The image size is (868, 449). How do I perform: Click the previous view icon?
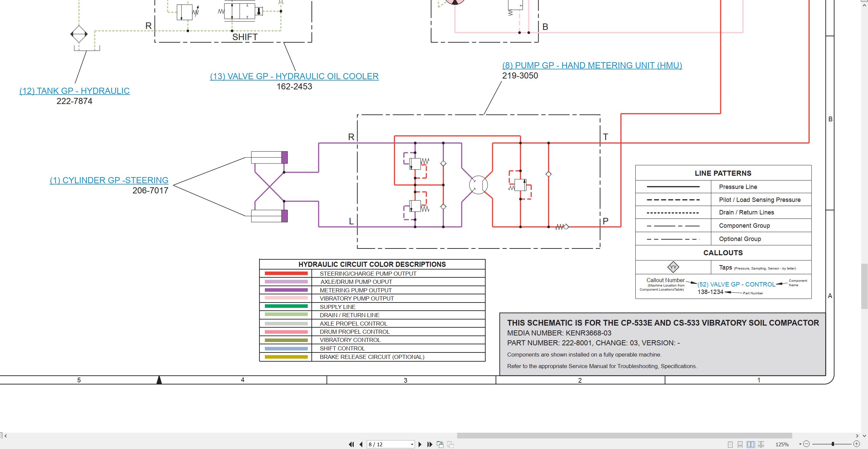click(440, 444)
